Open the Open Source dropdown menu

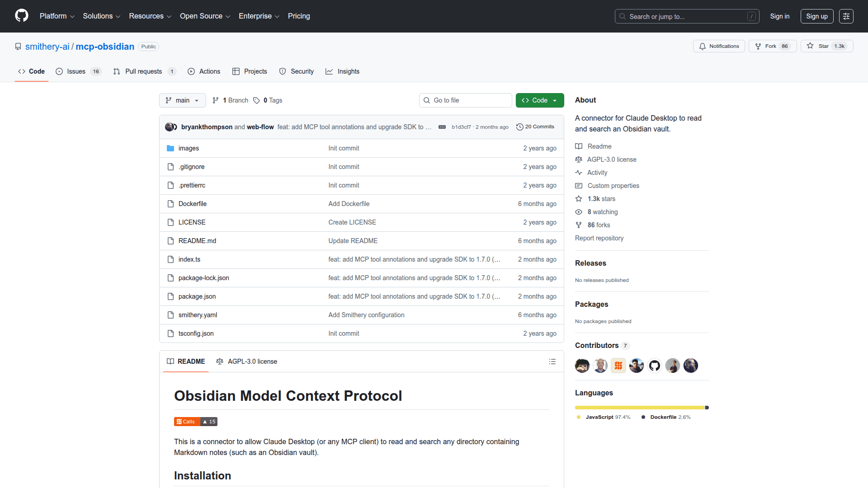[x=205, y=16]
